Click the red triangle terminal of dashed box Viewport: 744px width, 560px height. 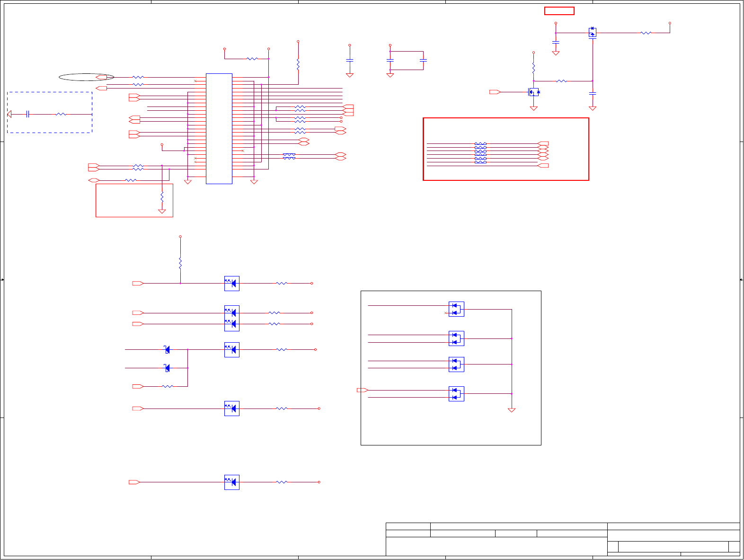9,114
